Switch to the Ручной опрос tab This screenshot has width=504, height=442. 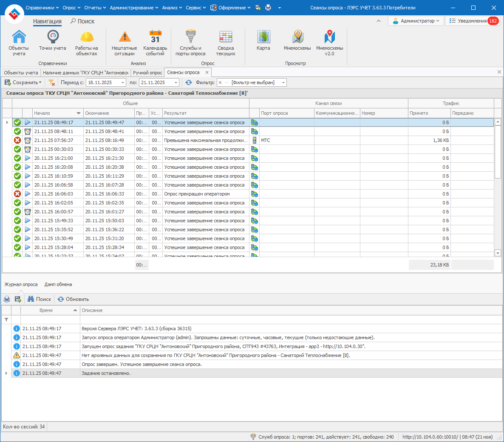coord(147,73)
